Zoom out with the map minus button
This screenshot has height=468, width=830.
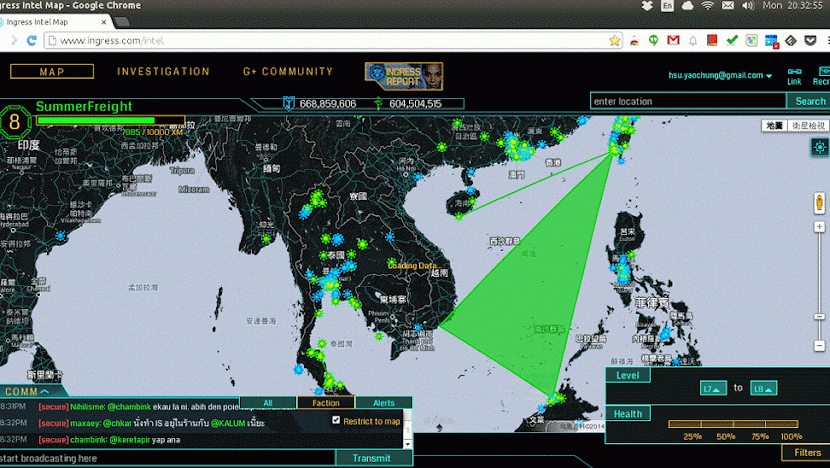click(819, 346)
